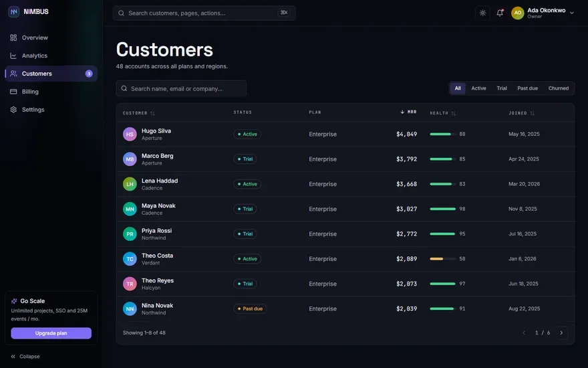Image resolution: width=588 pixels, height=368 pixels.
Task: Click the Aug 22, 2025 joined date
Action: point(524,308)
